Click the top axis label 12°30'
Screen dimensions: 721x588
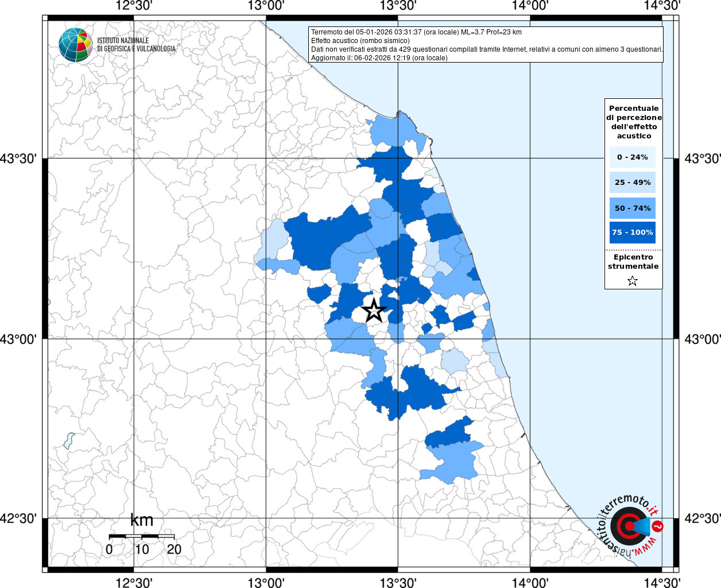pos(134,6)
